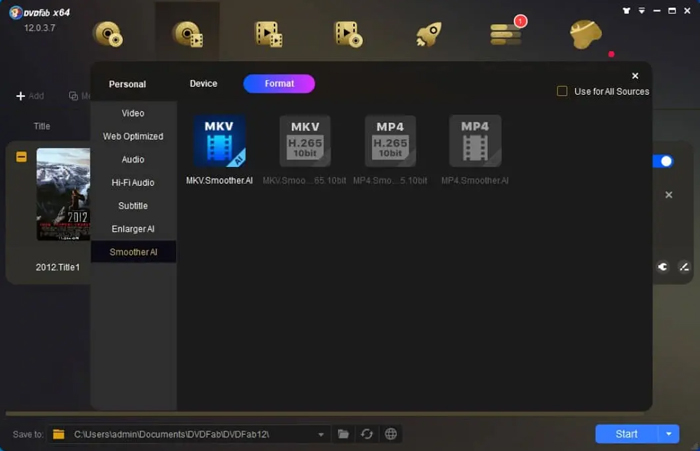The height and width of the screenshot is (451, 700).
Task: Close the format selection panel
Action: pyautogui.click(x=635, y=76)
